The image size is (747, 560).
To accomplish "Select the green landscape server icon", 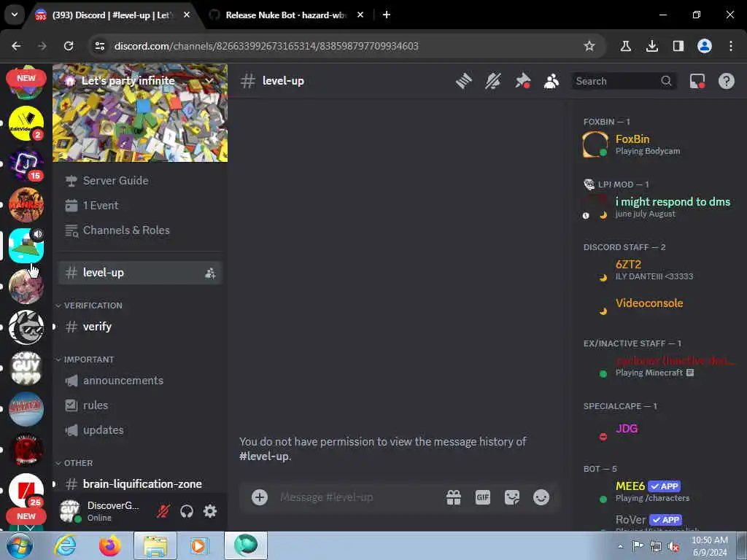I will pyautogui.click(x=26, y=246).
